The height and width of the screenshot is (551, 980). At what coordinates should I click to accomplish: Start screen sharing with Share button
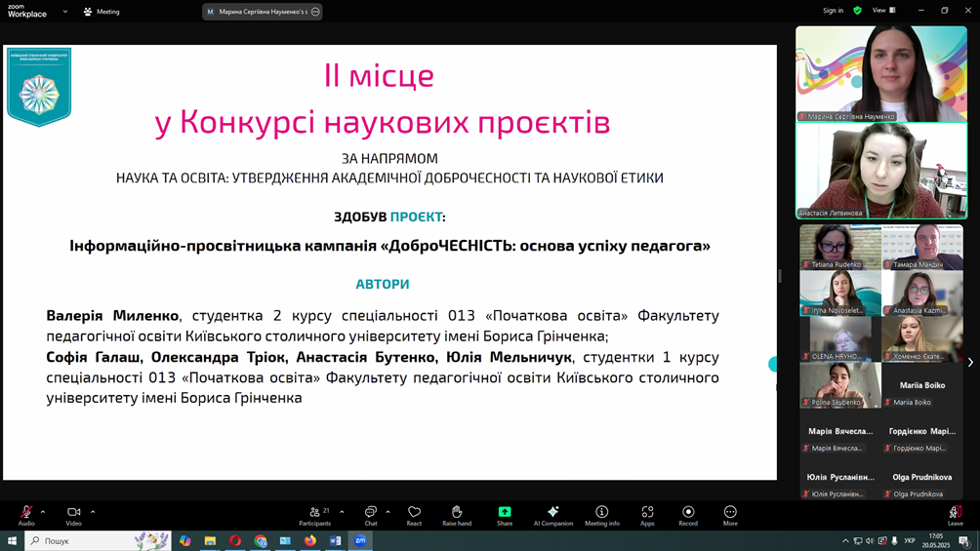(x=505, y=514)
